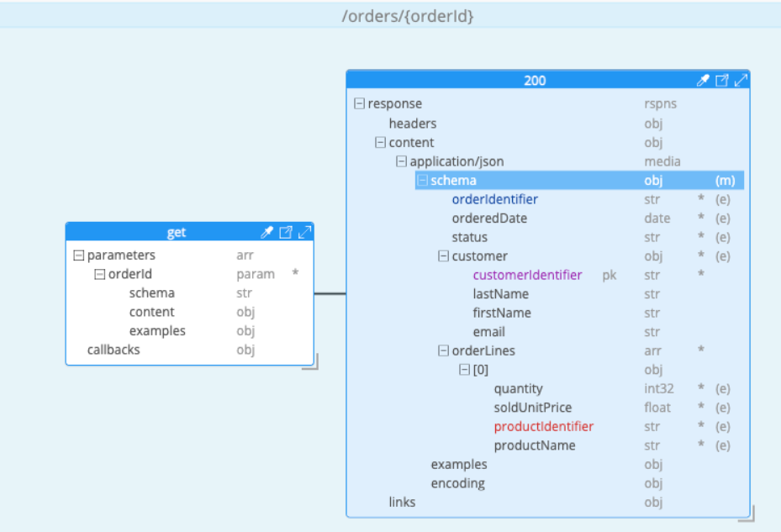Select the eyedropper icon on the get panel
The width and height of the screenshot is (781, 532).
[267, 232]
